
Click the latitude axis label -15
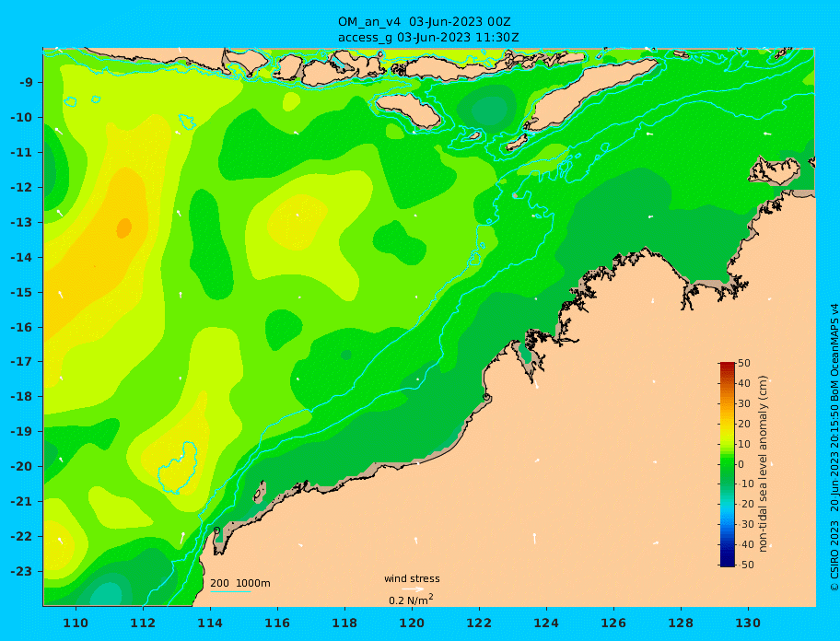(22, 292)
